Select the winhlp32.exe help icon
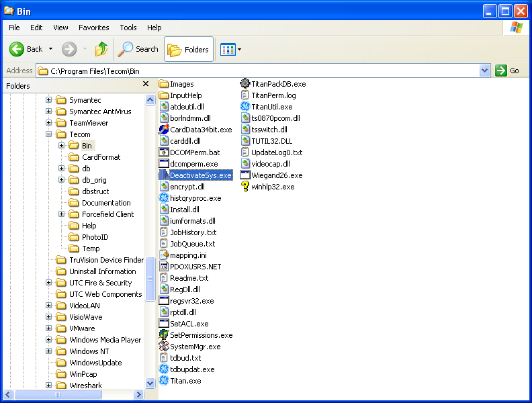 pyautogui.click(x=245, y=186)
